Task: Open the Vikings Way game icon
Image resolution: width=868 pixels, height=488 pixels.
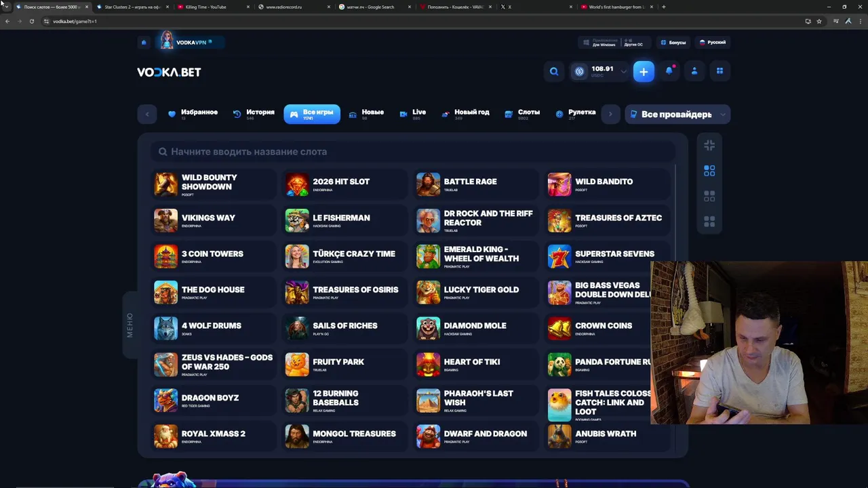Action: (165, 220)
